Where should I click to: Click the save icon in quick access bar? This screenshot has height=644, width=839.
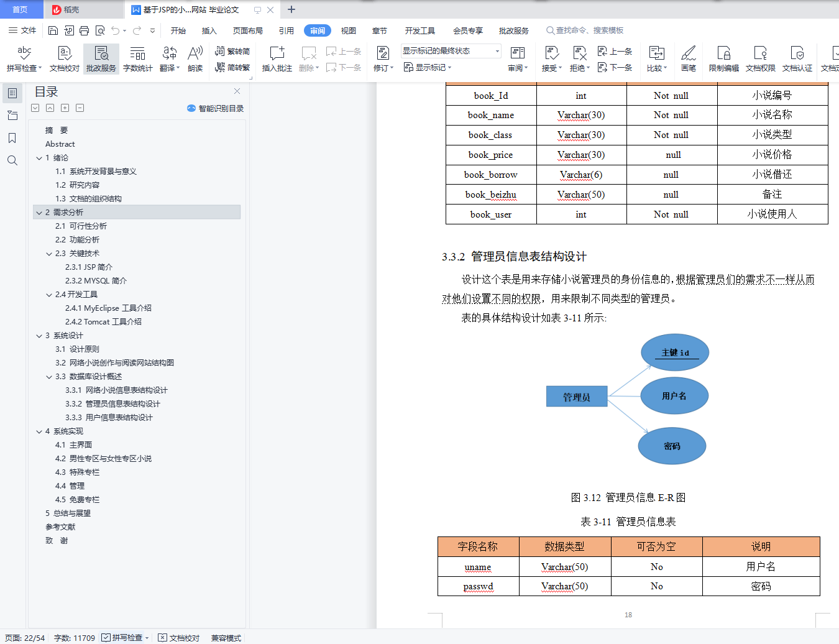pyautogui.click(x=53, y=30)
